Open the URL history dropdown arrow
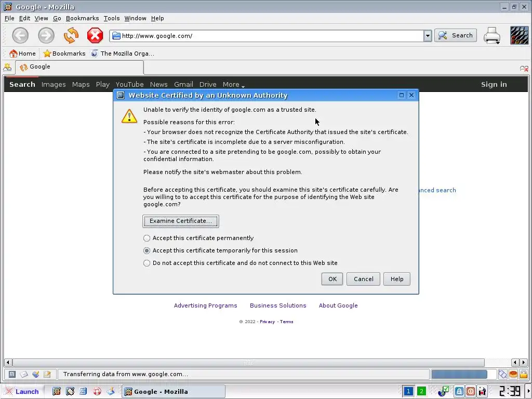Viewport: 532px width, 399px height. 428,36
